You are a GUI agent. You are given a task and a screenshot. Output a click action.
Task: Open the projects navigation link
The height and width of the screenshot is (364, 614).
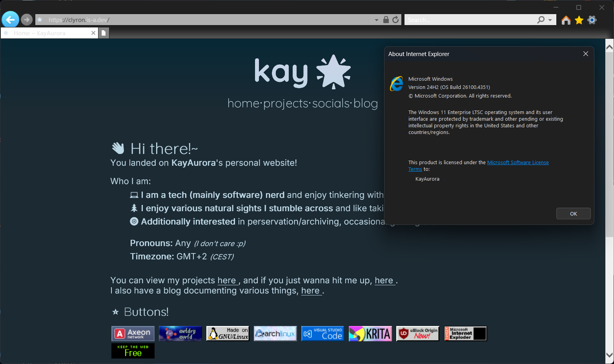click(x=286, y=103)
